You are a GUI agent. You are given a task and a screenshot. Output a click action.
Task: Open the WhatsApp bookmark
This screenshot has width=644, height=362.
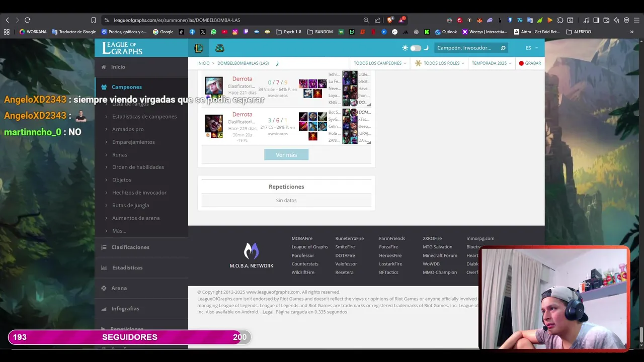pyautogui.click(x=214, y=32)
